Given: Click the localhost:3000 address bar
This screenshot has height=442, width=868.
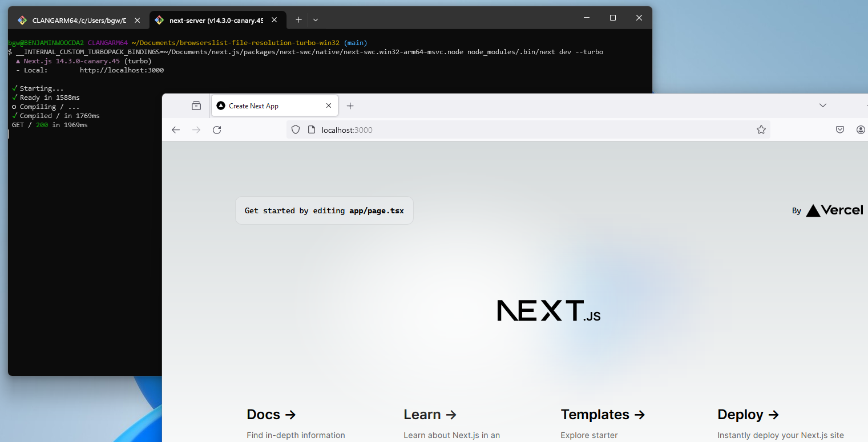Looking at the screenshot, I should point(528,130).
